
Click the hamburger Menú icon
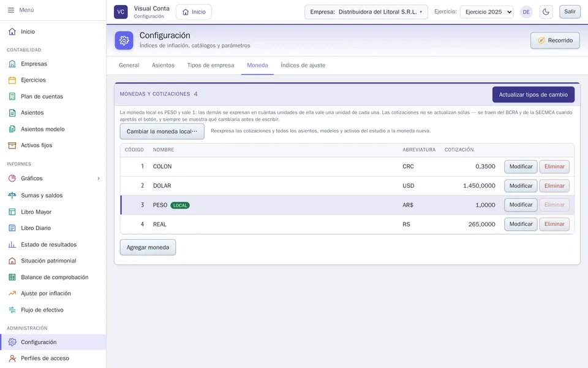tap(11, 10)
